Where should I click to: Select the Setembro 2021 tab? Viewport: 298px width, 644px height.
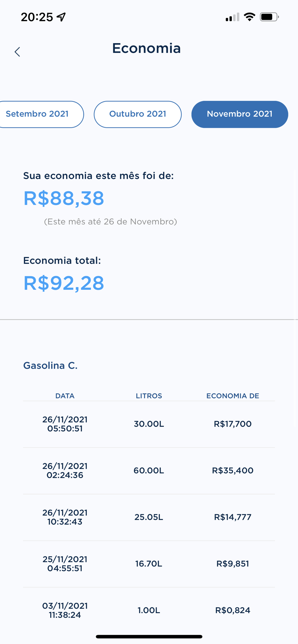(x=40, y=114)
